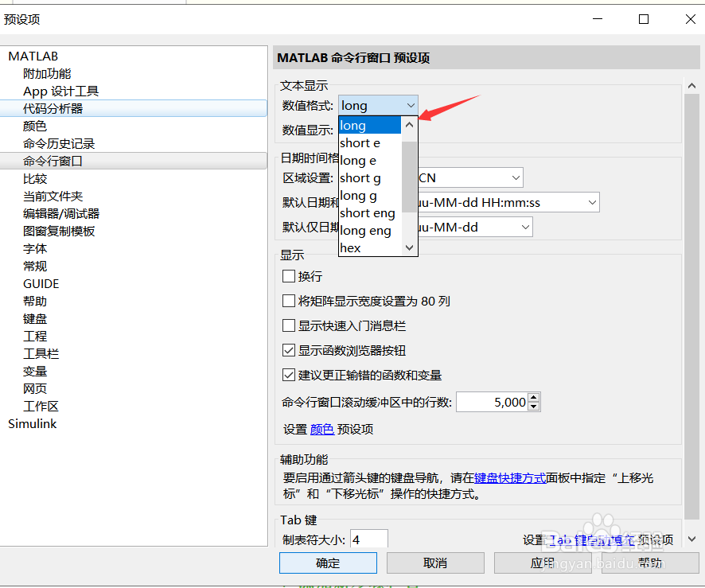Enable 显示快速入门消息栏 checkbox

coord(289,325)
